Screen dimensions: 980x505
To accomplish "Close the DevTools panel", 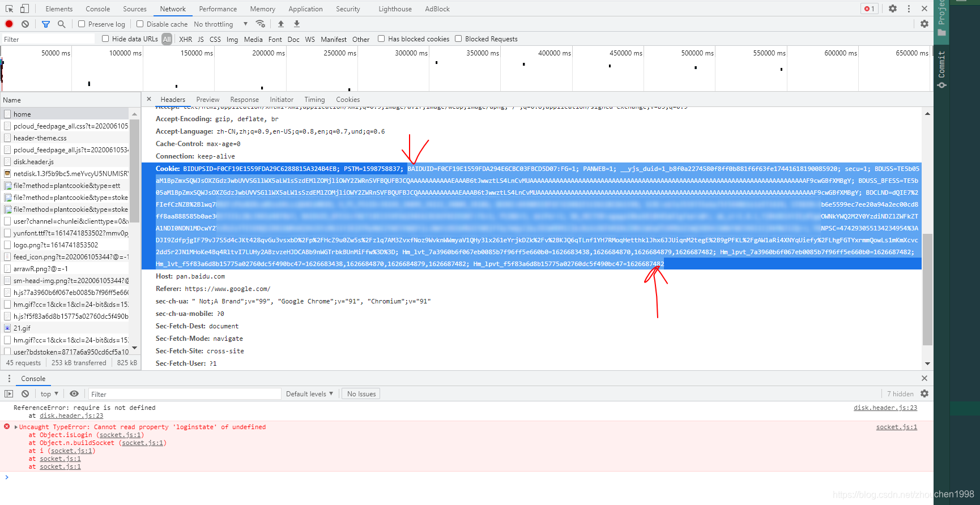I will [924, 8].
